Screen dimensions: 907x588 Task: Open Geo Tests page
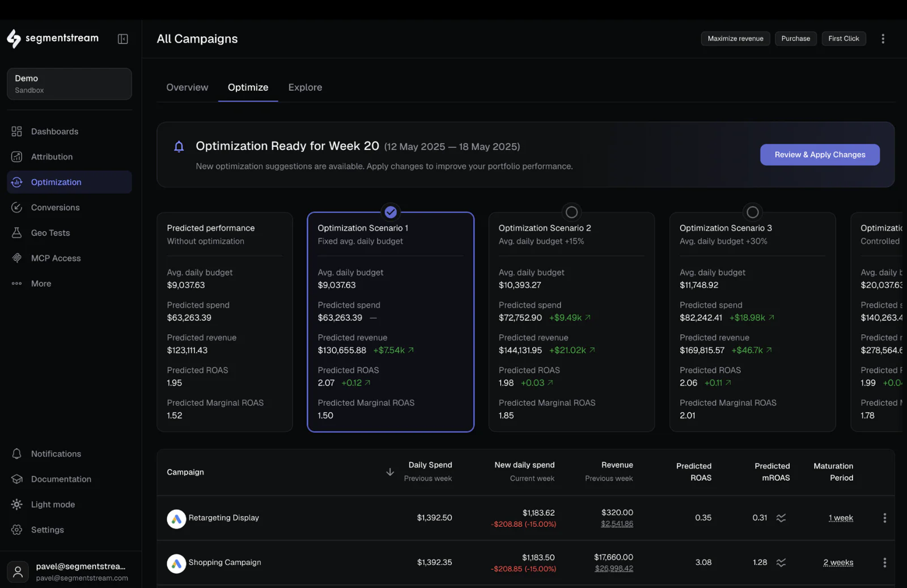69,233
